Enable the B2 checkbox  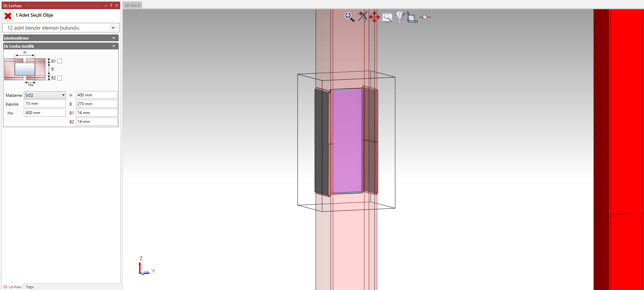point(60,78)
